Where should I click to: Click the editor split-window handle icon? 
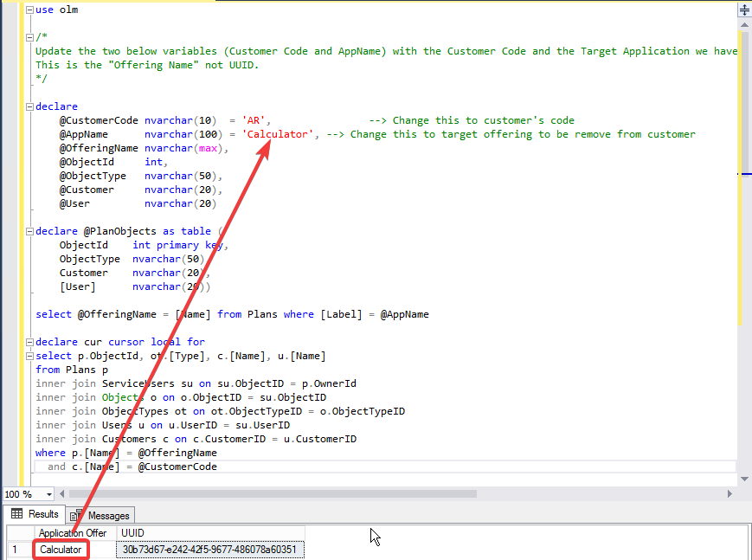743,10
